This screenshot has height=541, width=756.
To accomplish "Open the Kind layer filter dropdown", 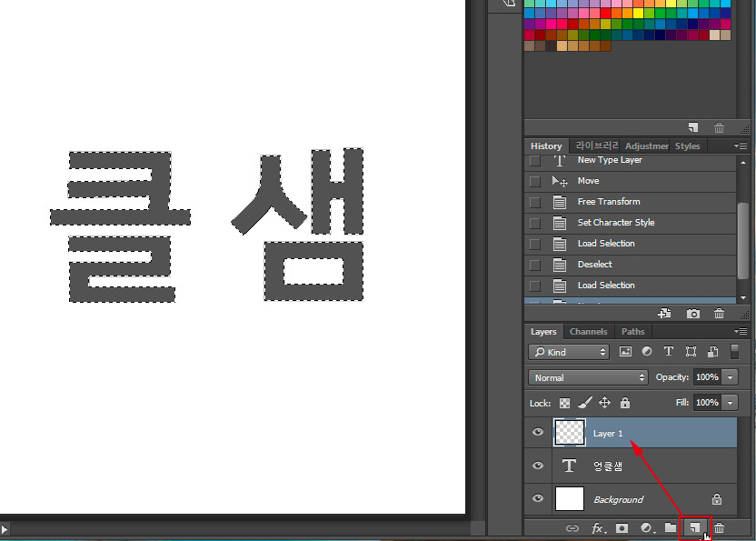I will click(x=568, y=351).
